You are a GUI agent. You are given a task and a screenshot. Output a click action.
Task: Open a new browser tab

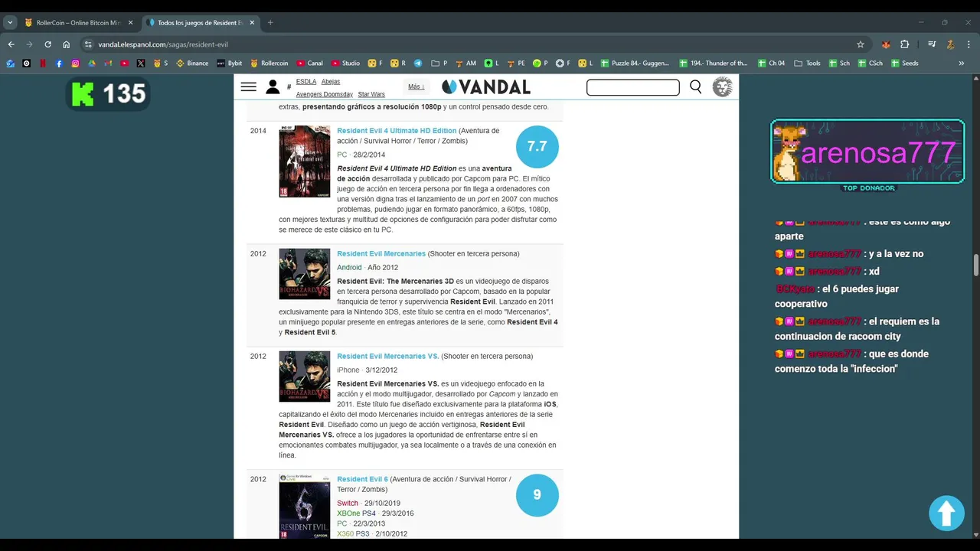(x=270, y=23)
